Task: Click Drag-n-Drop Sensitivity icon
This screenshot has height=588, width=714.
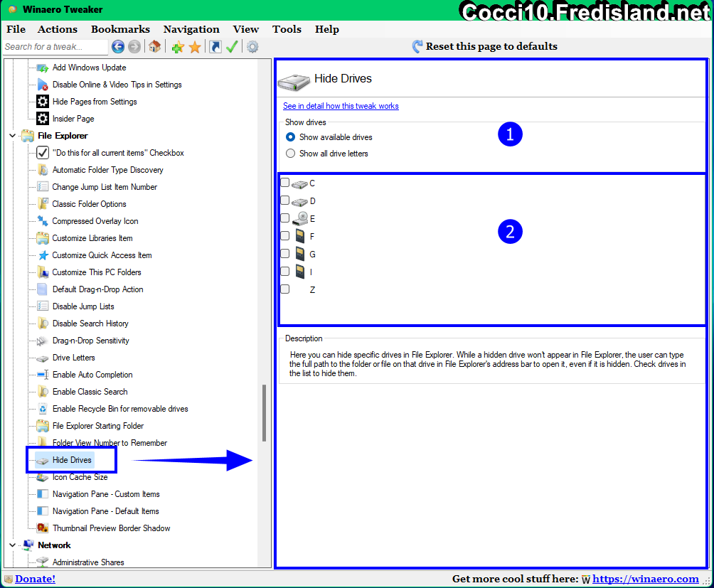Action: (x=43, y=341)
